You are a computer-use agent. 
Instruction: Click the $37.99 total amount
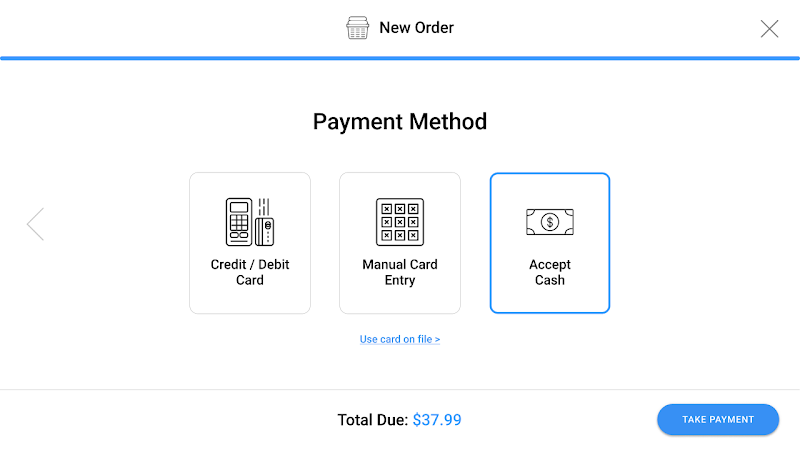pos(437,420)
